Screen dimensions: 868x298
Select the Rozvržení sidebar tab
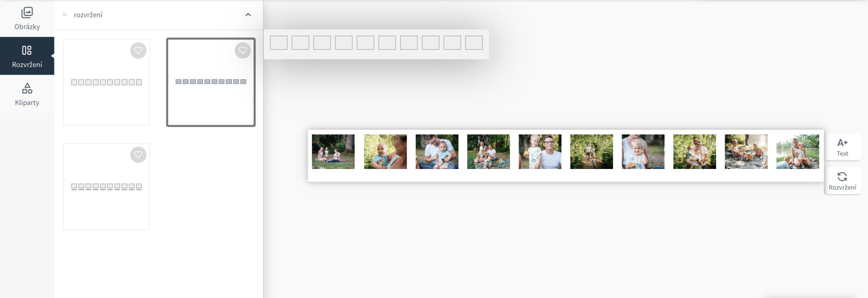pos(27,56)
